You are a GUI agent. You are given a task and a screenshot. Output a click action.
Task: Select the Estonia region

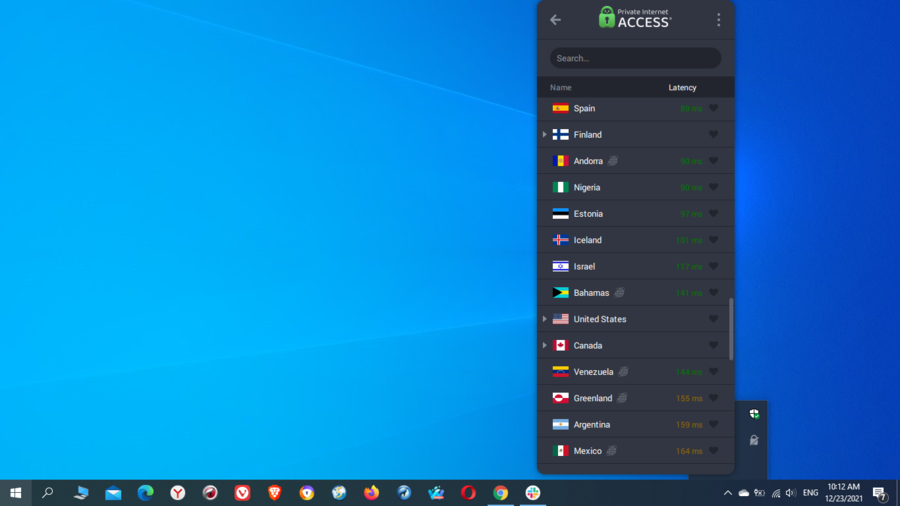[x=635, y=213]
